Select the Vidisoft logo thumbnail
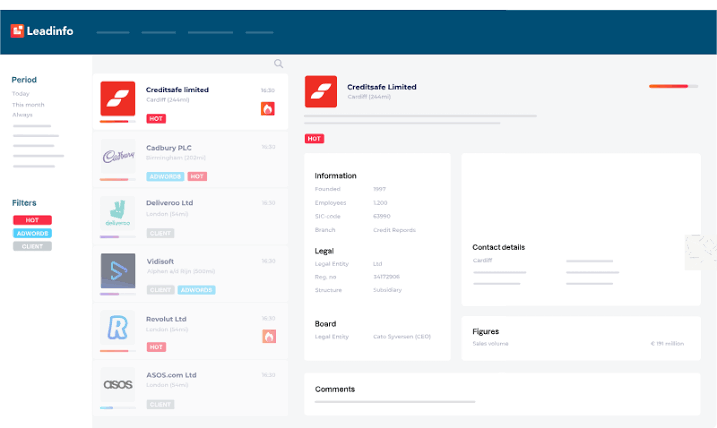The height and width of the screenshot is (428, 717). pos(118,271)
